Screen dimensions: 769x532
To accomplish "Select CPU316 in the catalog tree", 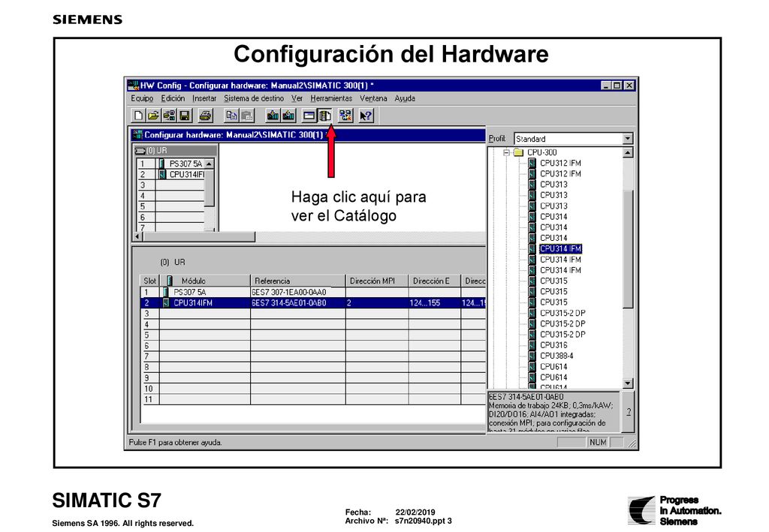I will [553, 345].
